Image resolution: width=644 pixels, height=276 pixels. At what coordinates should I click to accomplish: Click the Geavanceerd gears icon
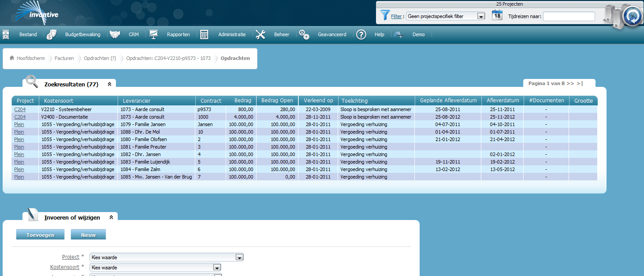[304, 34]
